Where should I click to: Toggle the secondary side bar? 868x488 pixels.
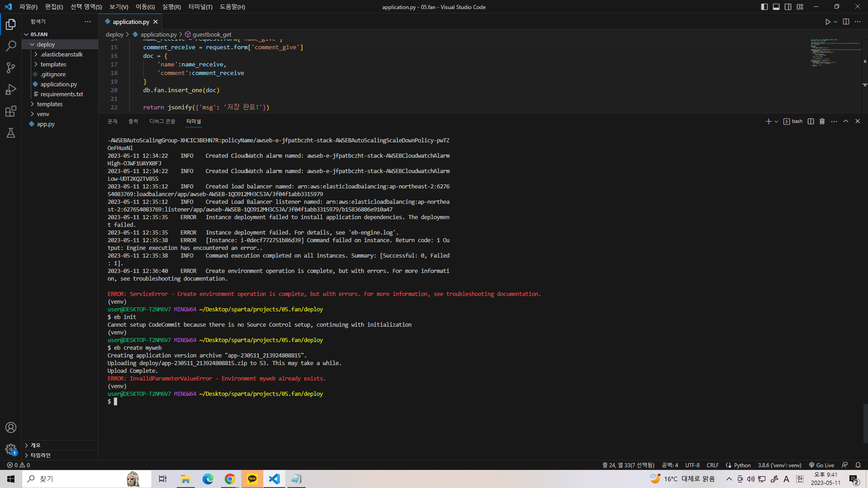[x=788, y=7]
